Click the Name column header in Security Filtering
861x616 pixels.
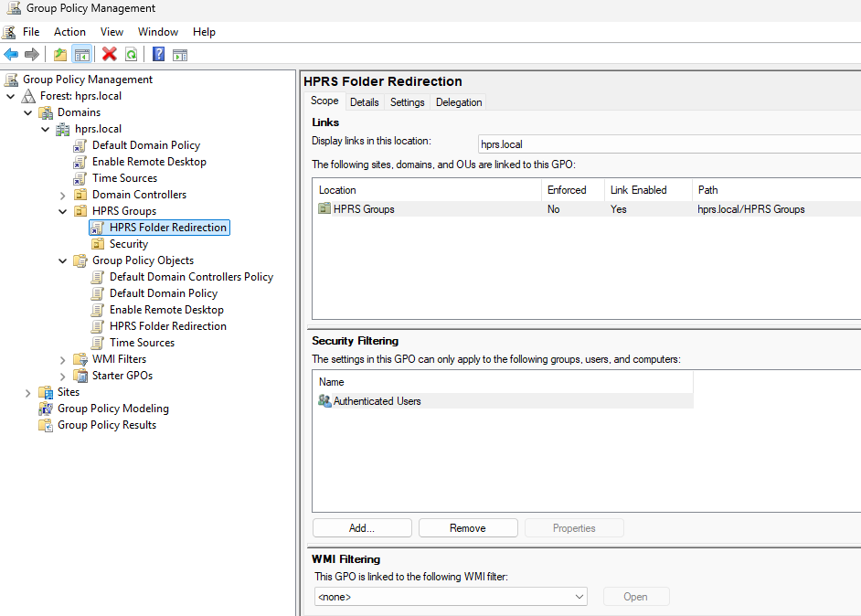click(x=503, y=382)
